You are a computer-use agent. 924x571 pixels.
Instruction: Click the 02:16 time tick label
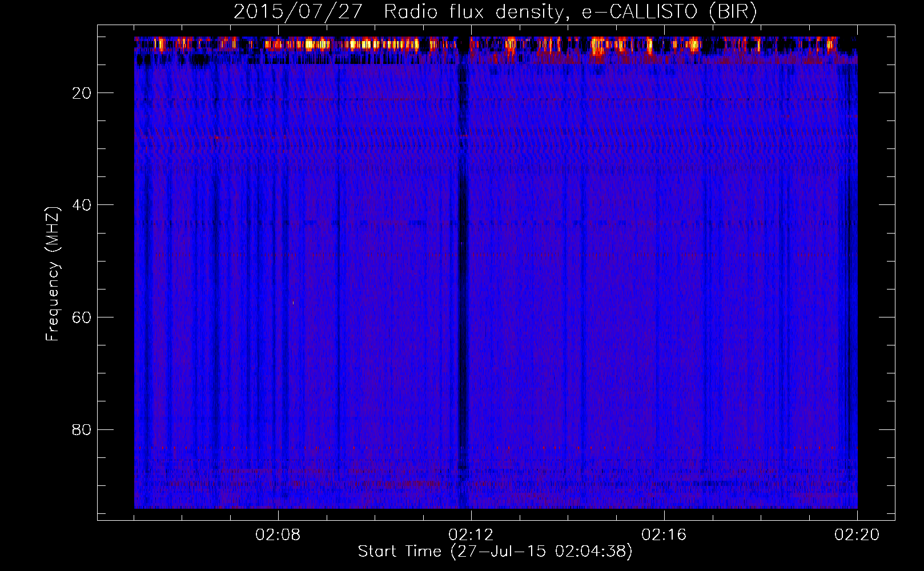click(x=664, y=534)
